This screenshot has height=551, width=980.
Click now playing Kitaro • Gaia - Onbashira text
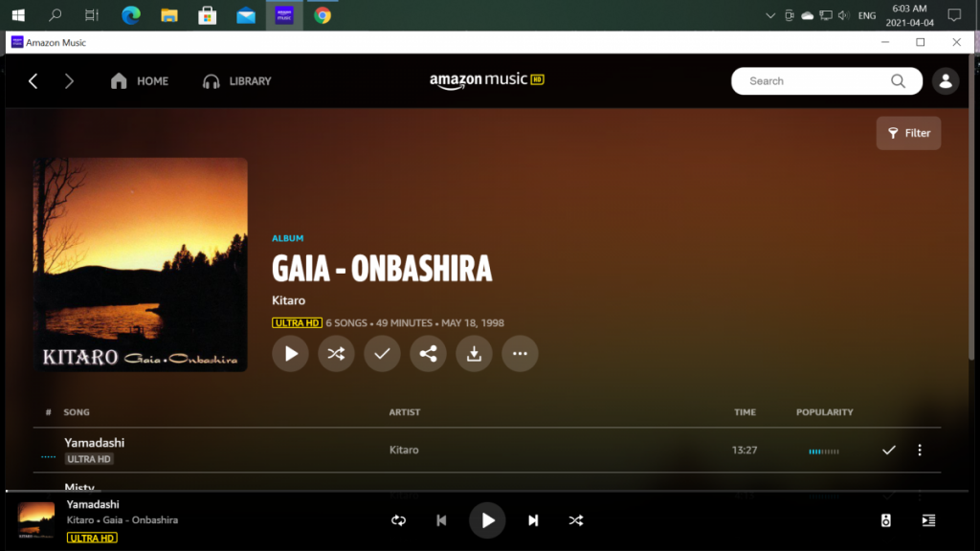click(122, 519)
